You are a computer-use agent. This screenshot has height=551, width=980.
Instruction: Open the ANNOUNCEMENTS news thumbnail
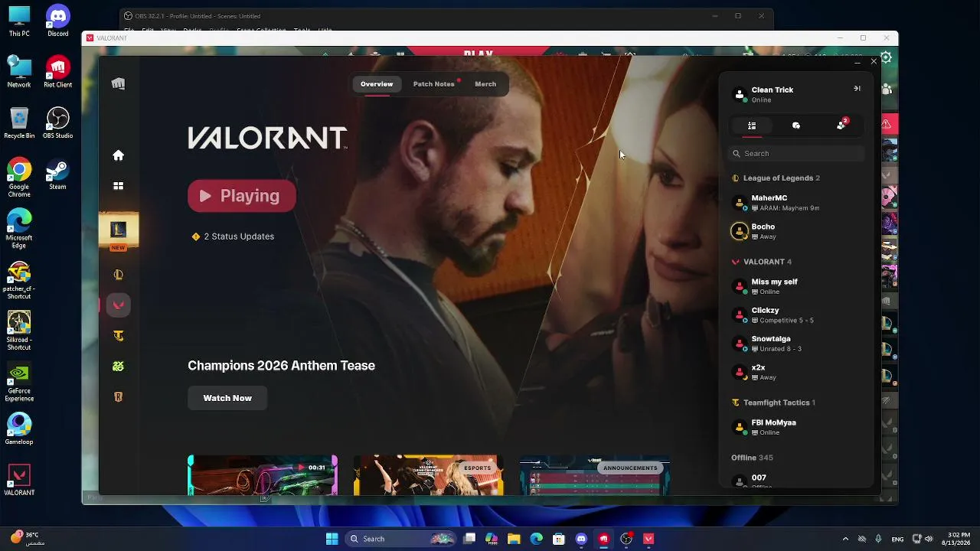(x=594, y=475)
